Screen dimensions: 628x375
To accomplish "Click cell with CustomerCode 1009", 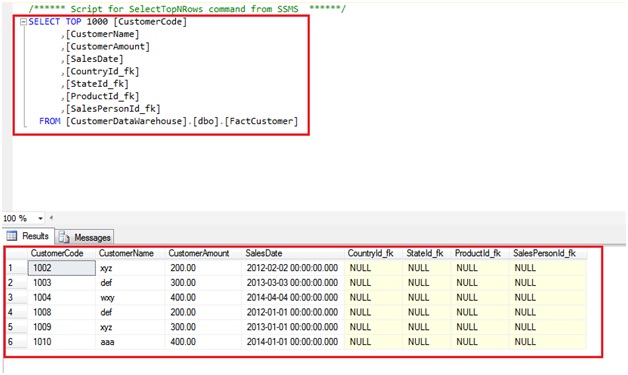I will [62, 327].
